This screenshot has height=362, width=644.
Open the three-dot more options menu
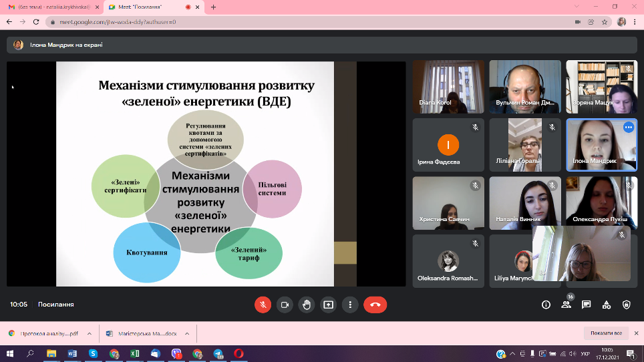pos(350,305)
